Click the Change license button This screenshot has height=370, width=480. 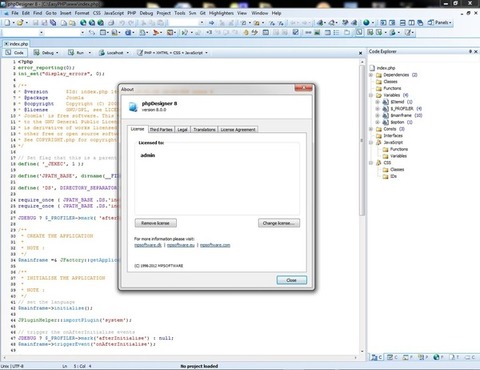click(x=279, y=223)
